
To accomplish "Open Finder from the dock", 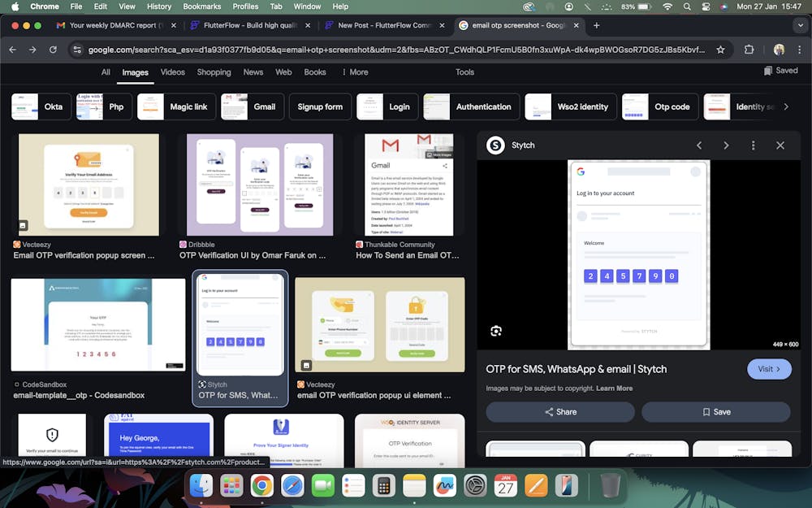I will (x=201, y=486).
